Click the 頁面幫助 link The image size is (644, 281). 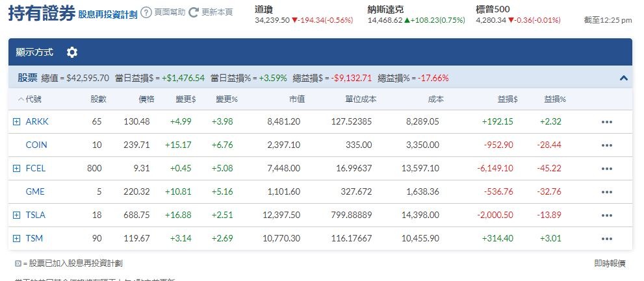170,12
